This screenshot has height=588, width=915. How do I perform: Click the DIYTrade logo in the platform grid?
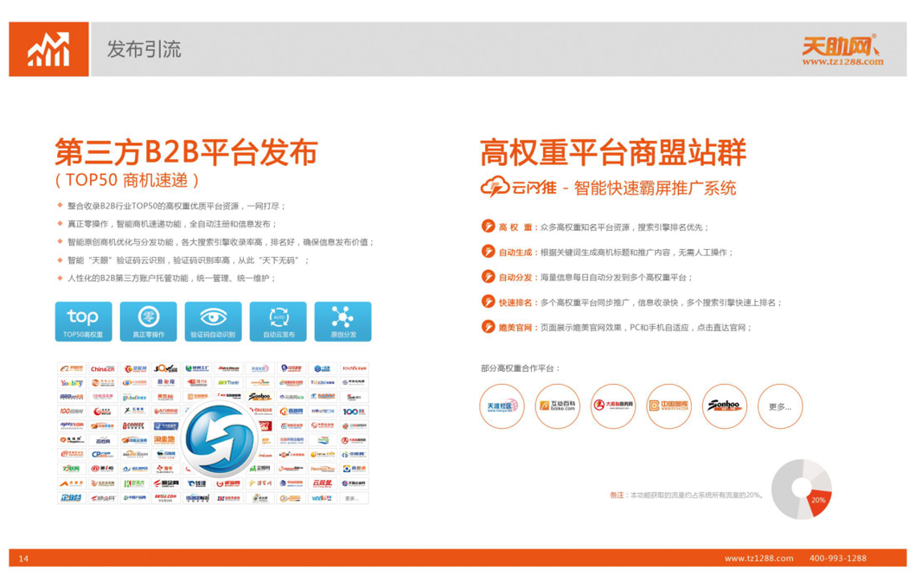tap(228, 383)
